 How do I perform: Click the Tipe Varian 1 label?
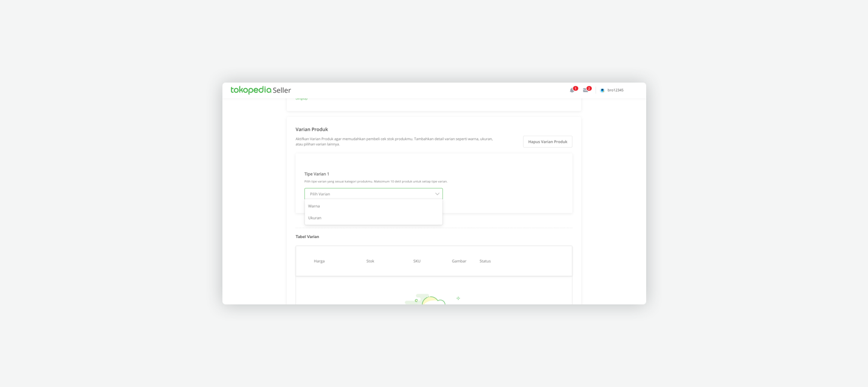pos(316,174)
